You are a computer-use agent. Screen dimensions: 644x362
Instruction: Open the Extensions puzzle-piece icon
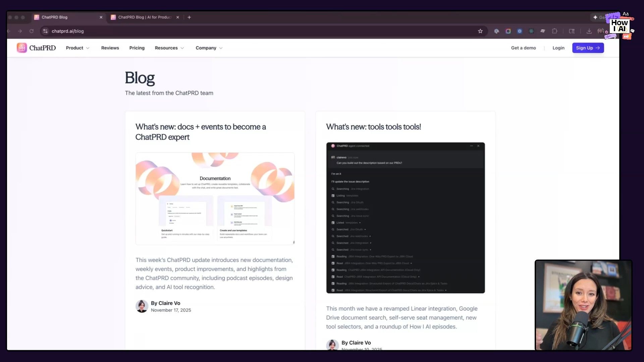[x=554, y=31]
